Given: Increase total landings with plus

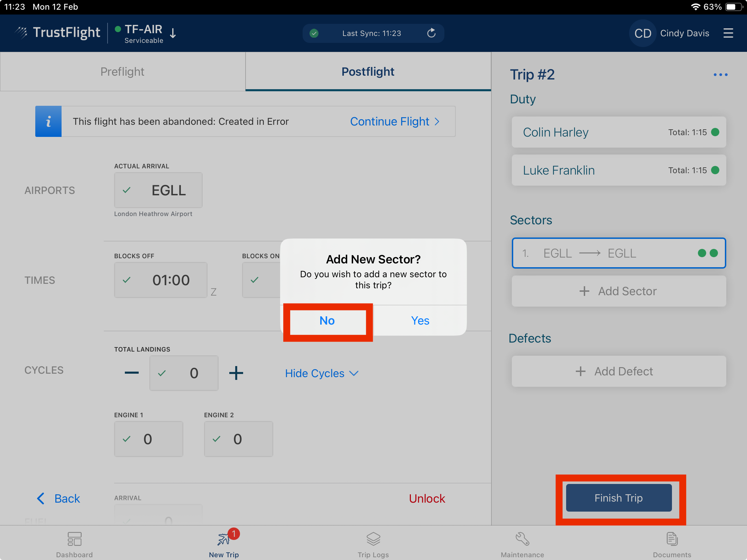Looking at the screenshot, I should point(236,373).
